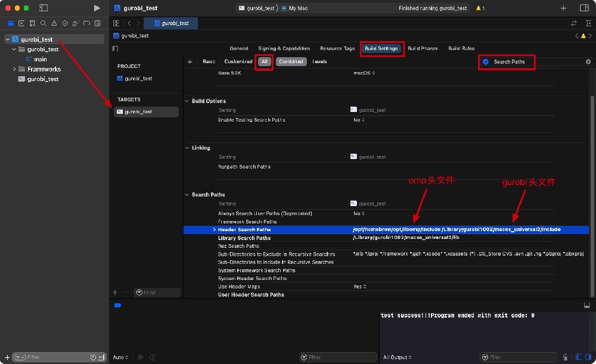Open the Find navigator magnifier icon
This screenshot has height=364, width=596.
pyautogui.click(x=44, y=23)
